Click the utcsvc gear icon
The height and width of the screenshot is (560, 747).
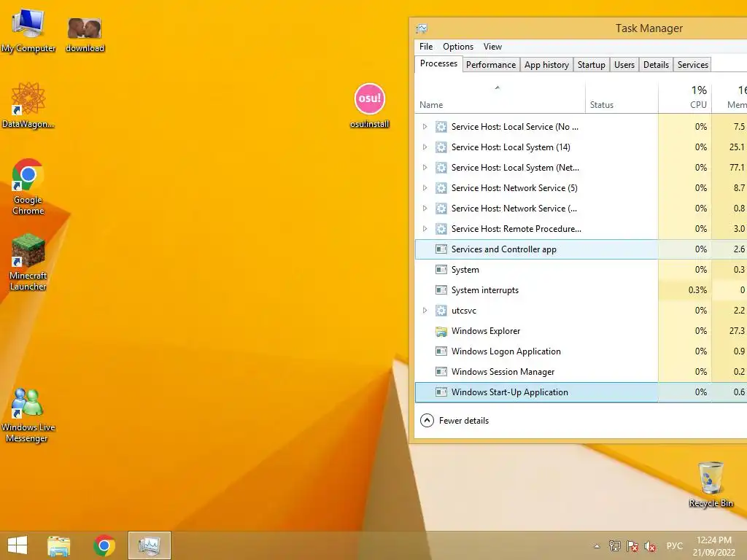coord(441,311)
